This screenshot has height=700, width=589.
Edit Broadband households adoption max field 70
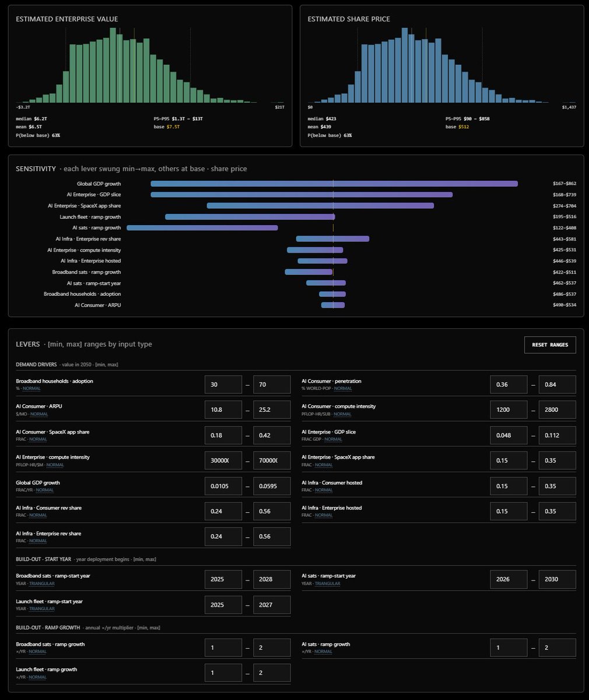click(272, 384)
